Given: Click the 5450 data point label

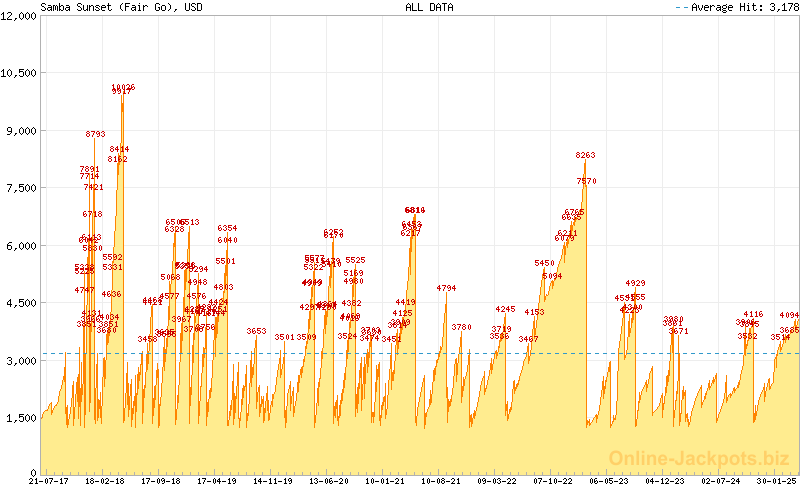Looking at the screenshot, I should [544, 263].
